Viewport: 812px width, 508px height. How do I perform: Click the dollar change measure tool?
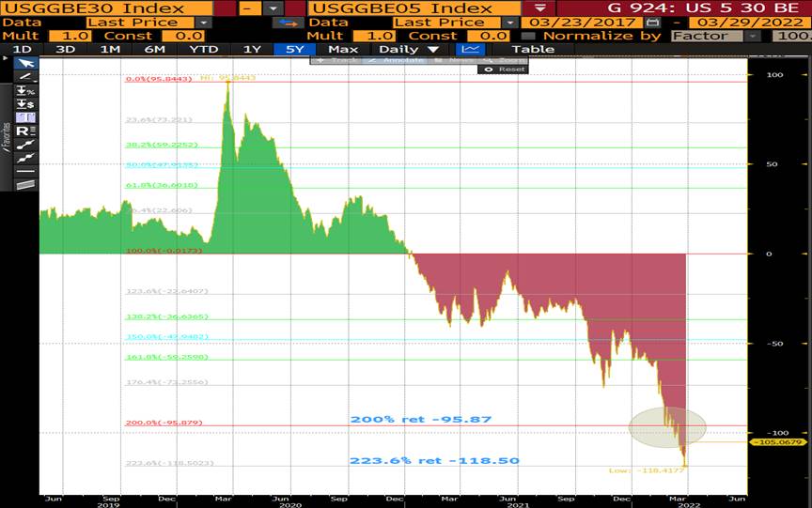[25, 103]
